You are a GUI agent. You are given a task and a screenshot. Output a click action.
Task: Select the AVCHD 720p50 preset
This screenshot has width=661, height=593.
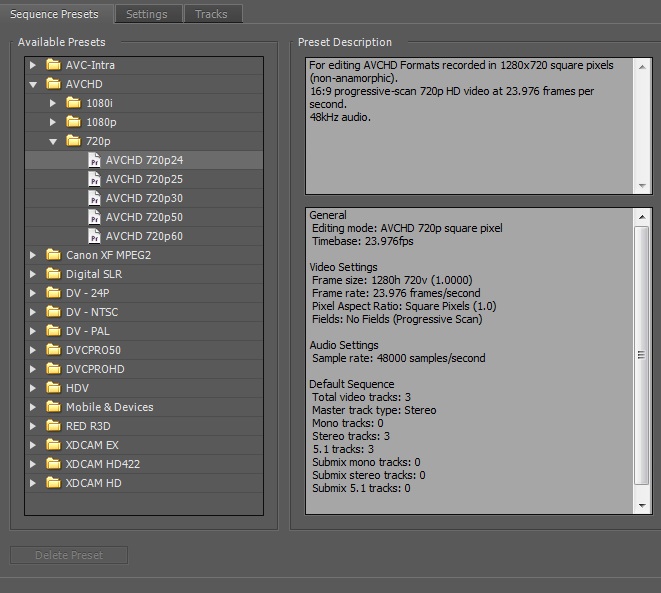(x=144, y=217)
